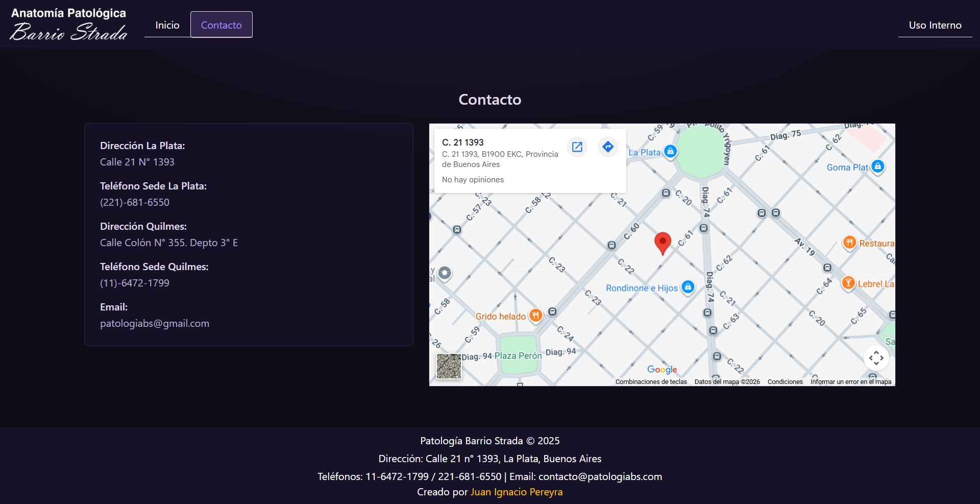The height and width of the screenshot is (504, 980).
Task: Click the red location pin marker
Action: point(663,243)
